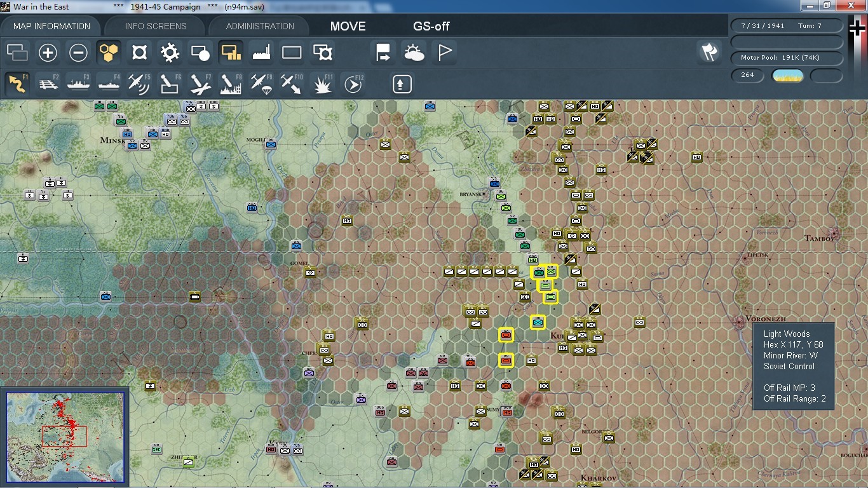Select F11 explosion mode icon

(x=322, y=84)
